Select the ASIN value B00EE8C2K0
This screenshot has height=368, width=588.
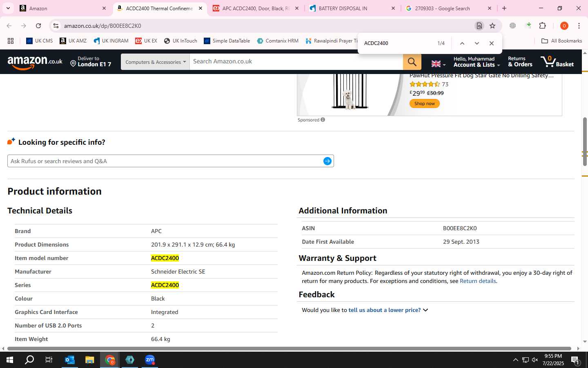(460, 228)
